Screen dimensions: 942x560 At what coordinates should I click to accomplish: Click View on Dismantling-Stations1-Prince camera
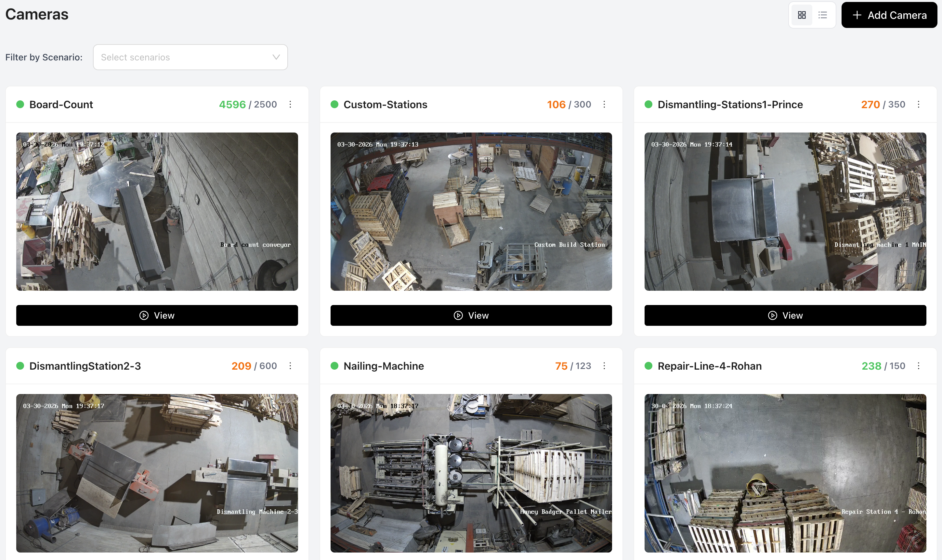[x=785, y=315]
